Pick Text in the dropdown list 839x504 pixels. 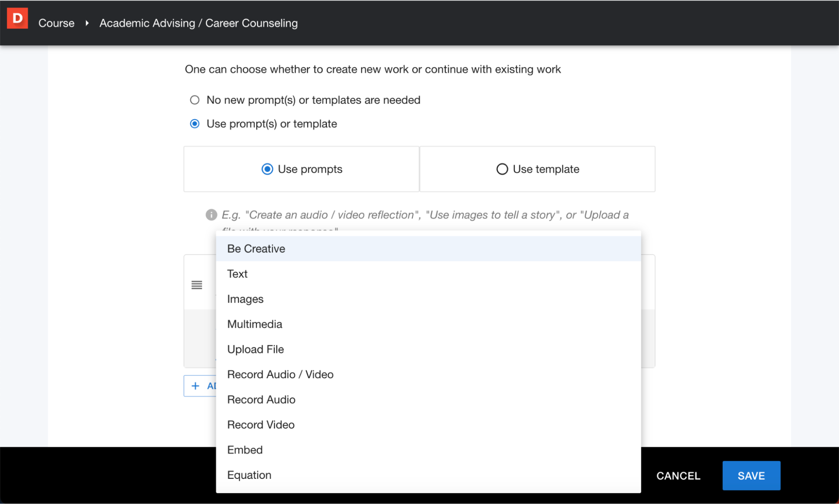tap(237, 274)
